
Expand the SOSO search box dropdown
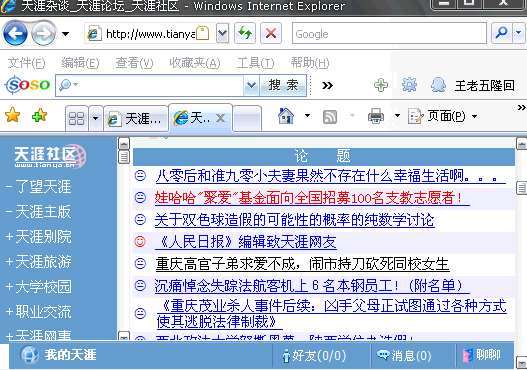[251, 85]
